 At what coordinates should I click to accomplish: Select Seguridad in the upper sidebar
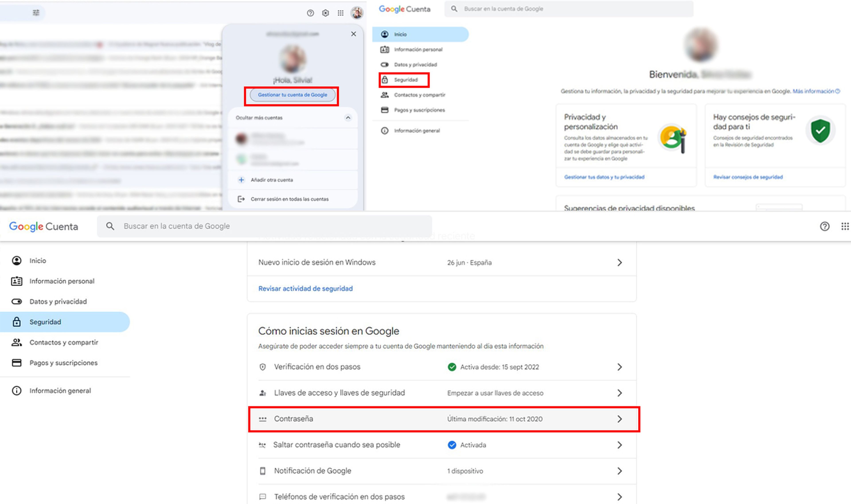(x=404, y=80)
